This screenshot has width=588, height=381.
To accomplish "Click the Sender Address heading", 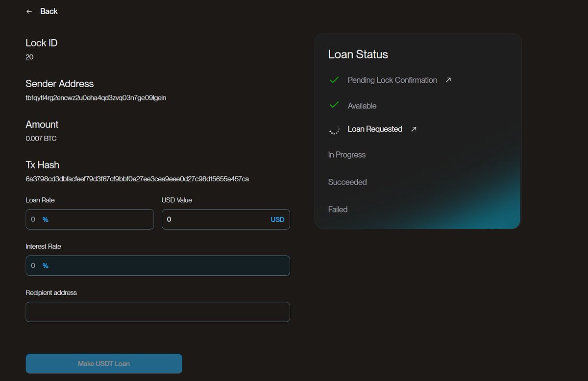I will click(x=60, y=84).
